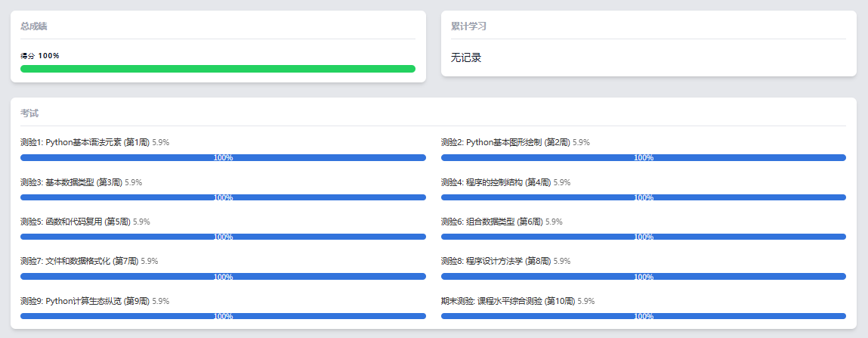Screen dimensions: 868x338
Task: Open 测验6: 组合数据类型 quiz link
Action: coord(492,222)
